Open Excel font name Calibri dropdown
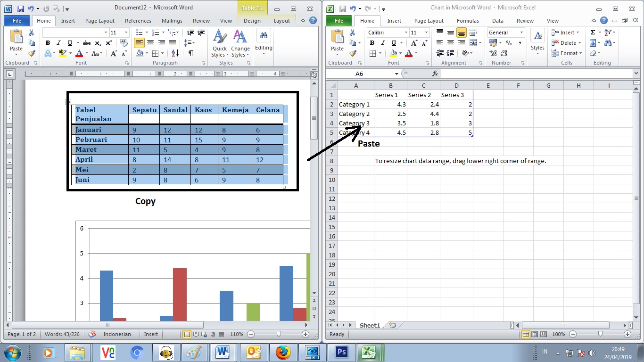 [x=406, y=33]
